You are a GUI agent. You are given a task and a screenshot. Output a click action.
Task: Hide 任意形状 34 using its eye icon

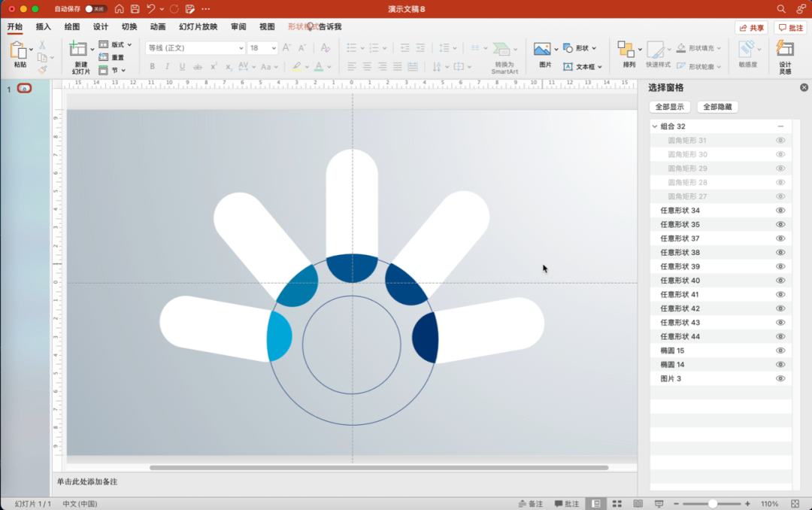780,211
